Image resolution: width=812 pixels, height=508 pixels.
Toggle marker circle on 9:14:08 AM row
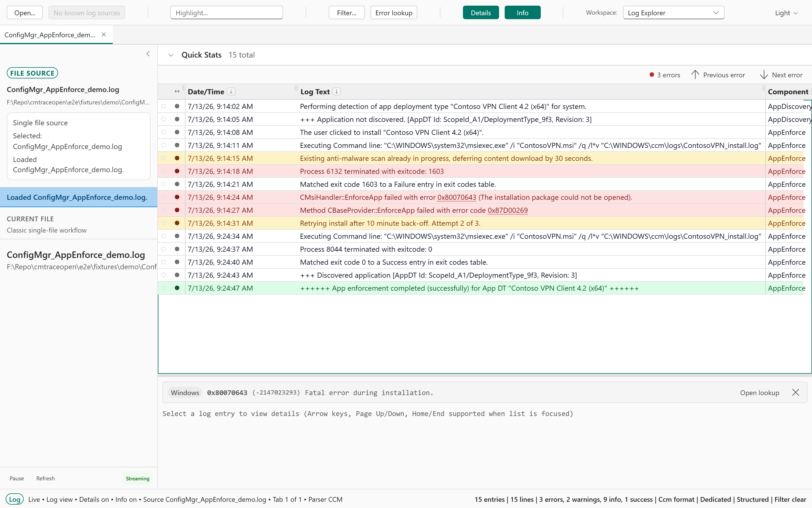coord(164,132)
